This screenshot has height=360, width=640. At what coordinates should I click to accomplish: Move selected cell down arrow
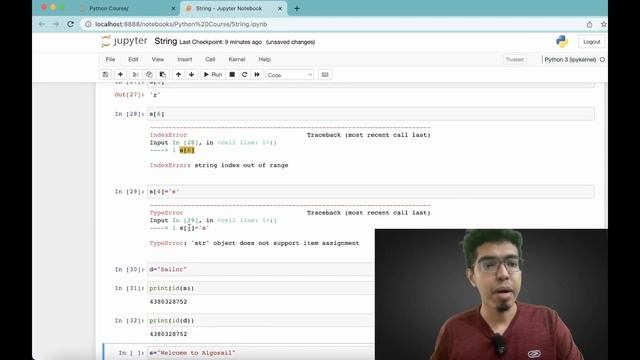pyautogui.click(x=191, y=75)
